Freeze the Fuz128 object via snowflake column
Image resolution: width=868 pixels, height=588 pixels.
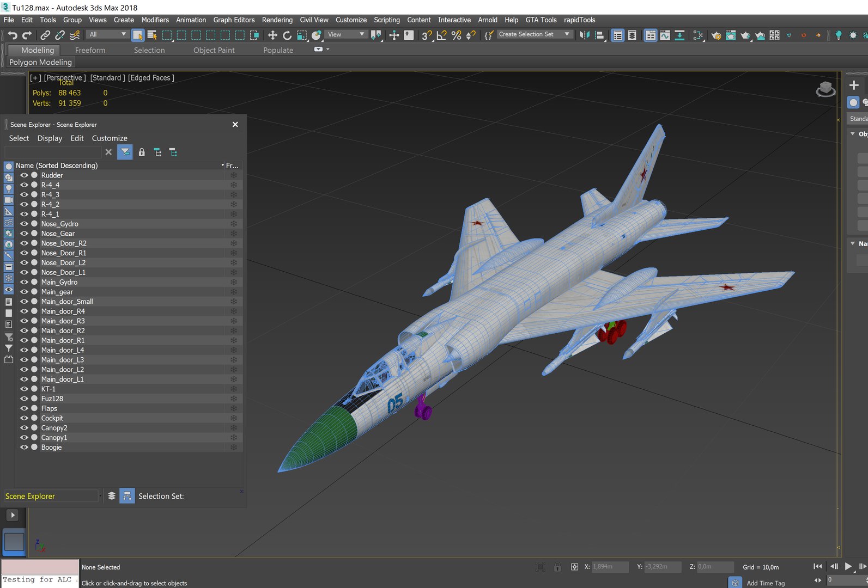(x=234, y=399)
